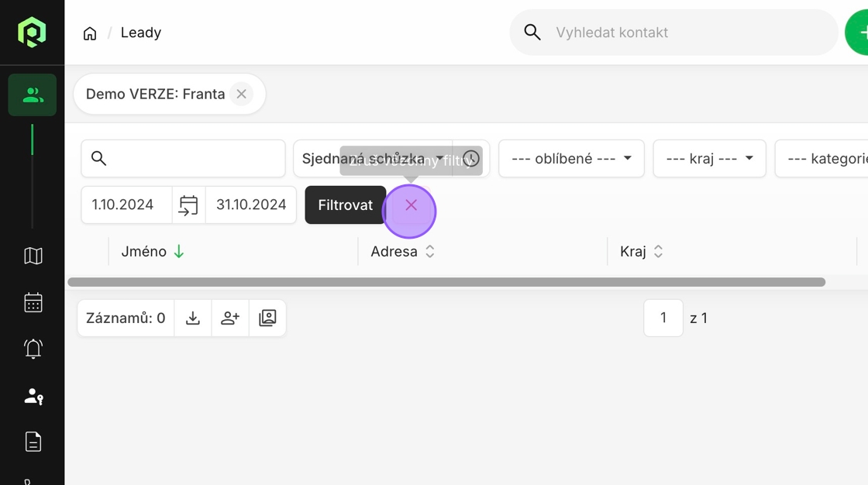868x485 pixels.
Task: Open the calendar icon in sidebar
Action: click(x=33, y=302)
